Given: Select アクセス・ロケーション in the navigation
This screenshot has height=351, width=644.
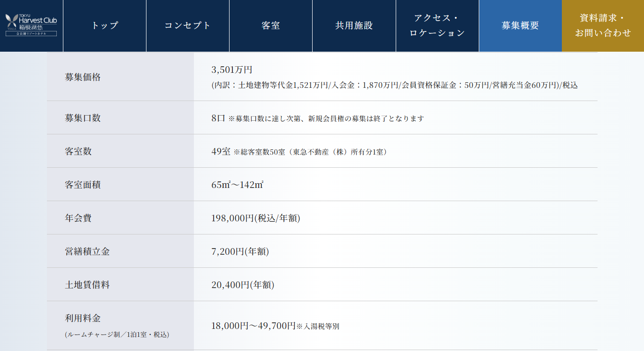Looking at the screenshot, I should click(x=437, y=26).
